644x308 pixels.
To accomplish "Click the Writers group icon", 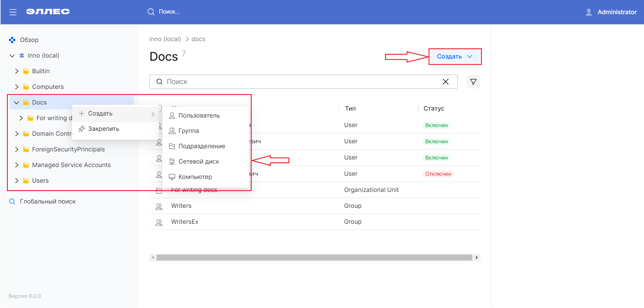I will click(159, 206).
